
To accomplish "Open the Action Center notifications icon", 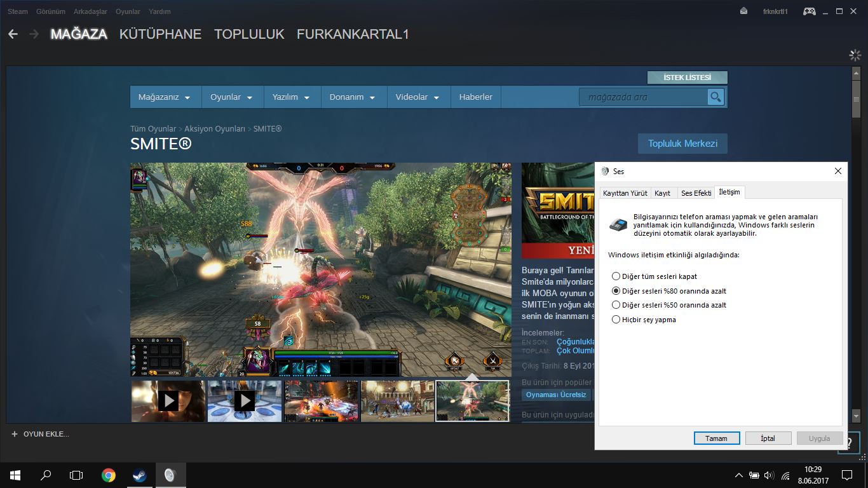I will click(847, 475).
